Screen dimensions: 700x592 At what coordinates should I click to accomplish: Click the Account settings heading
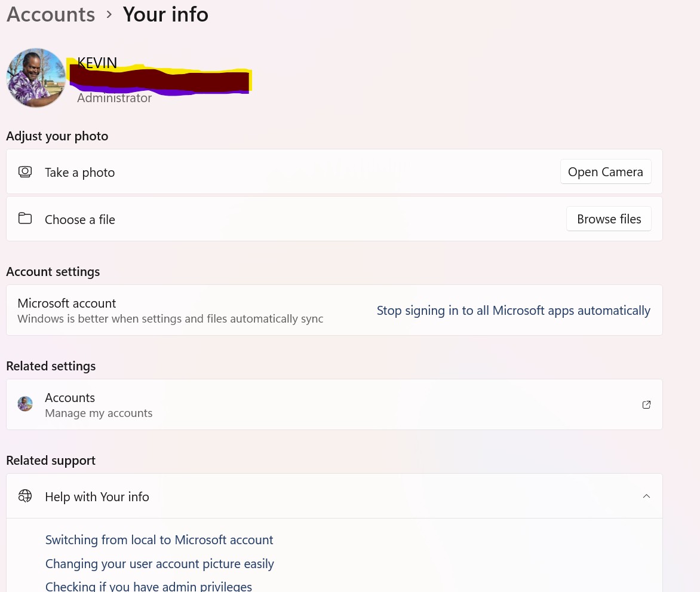pos(53,272)
